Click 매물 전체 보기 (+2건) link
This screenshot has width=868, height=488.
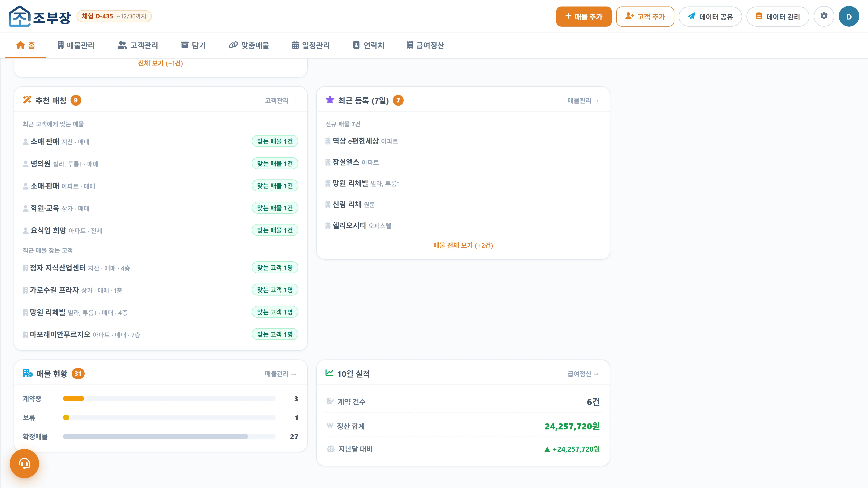(463, 245)
